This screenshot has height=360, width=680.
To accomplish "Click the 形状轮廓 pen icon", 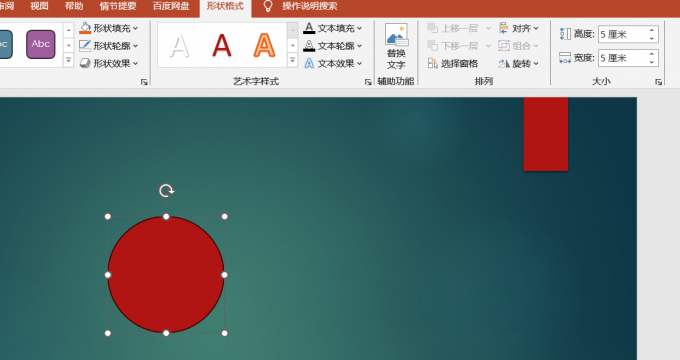I will [x=85, y=46].
